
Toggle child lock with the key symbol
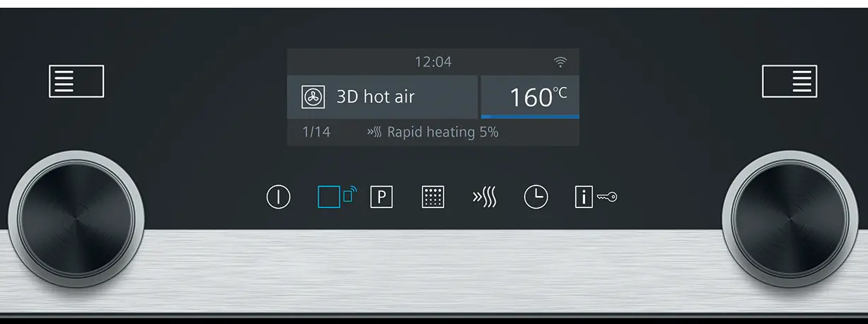pos(607,197)
